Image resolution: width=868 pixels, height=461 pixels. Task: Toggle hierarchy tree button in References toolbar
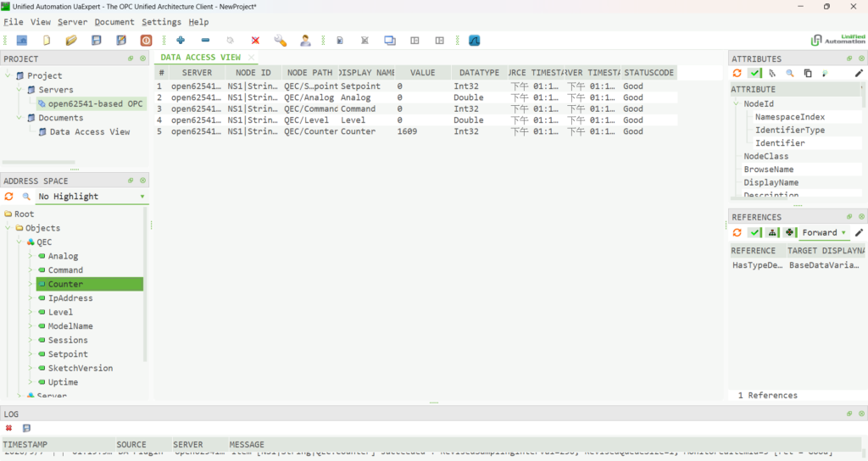pyautogui.click(x=772, y=232)
